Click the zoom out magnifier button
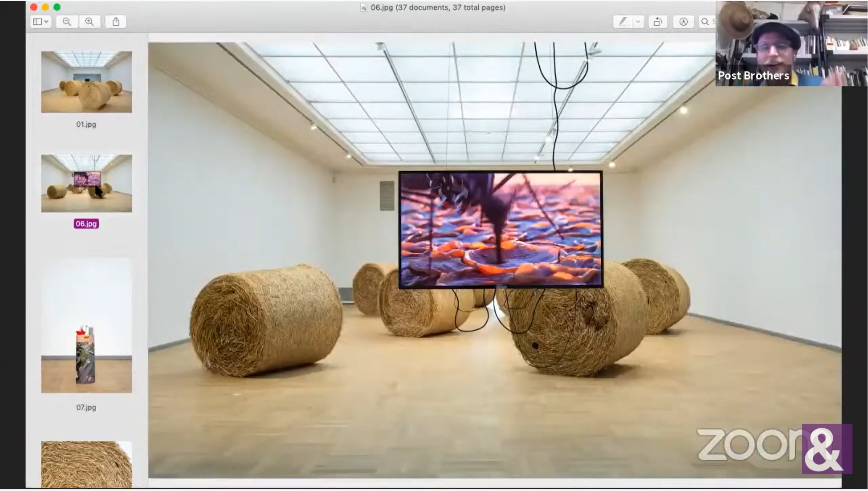 tap(67, 21)
